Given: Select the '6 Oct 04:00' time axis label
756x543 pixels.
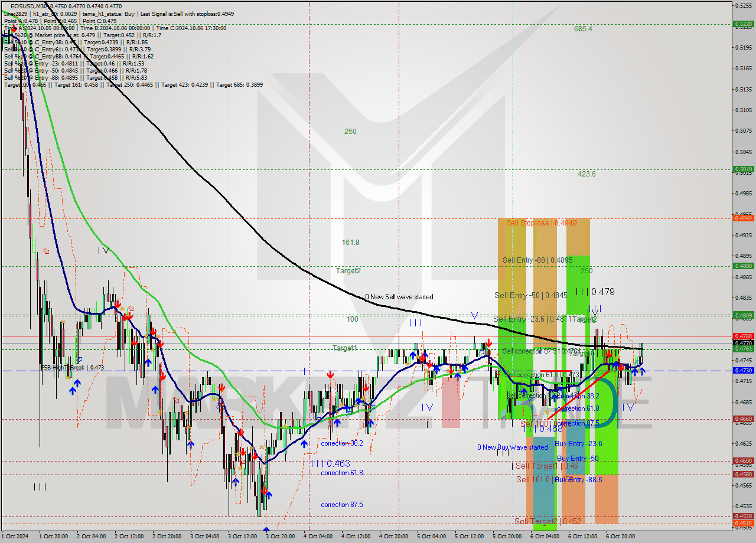Looking at the screenshot, I should (545, 537).
